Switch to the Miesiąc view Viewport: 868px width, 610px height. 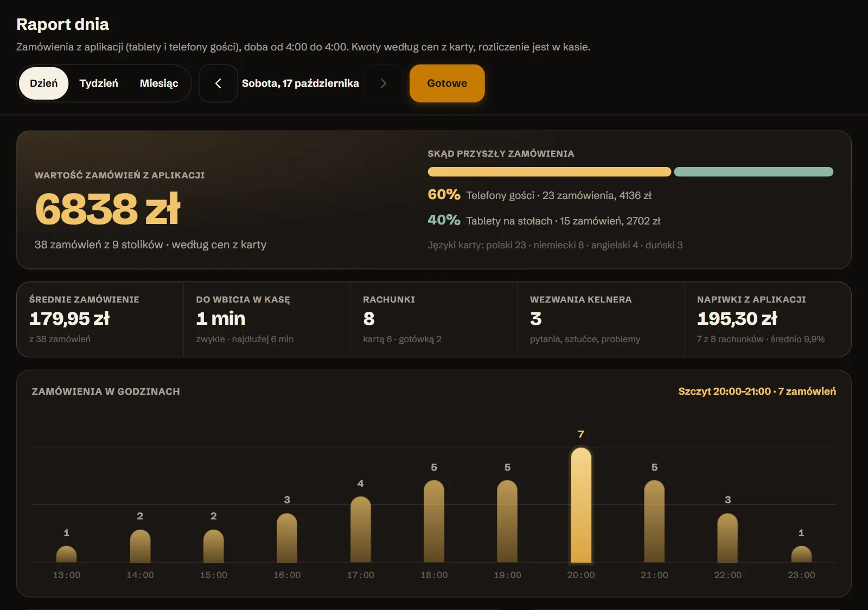pyautogui.click(x=159, y=84)
